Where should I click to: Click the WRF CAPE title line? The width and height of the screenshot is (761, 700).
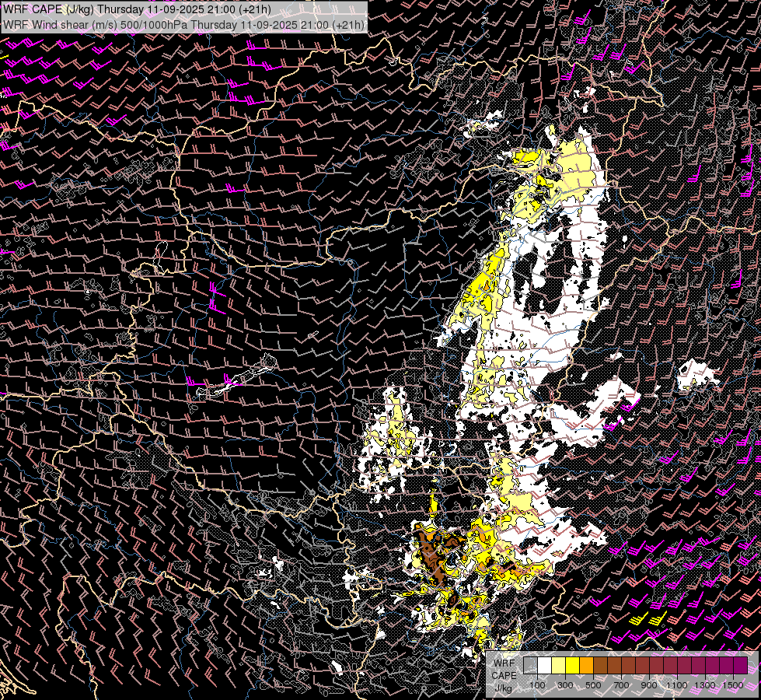(137, 9)
